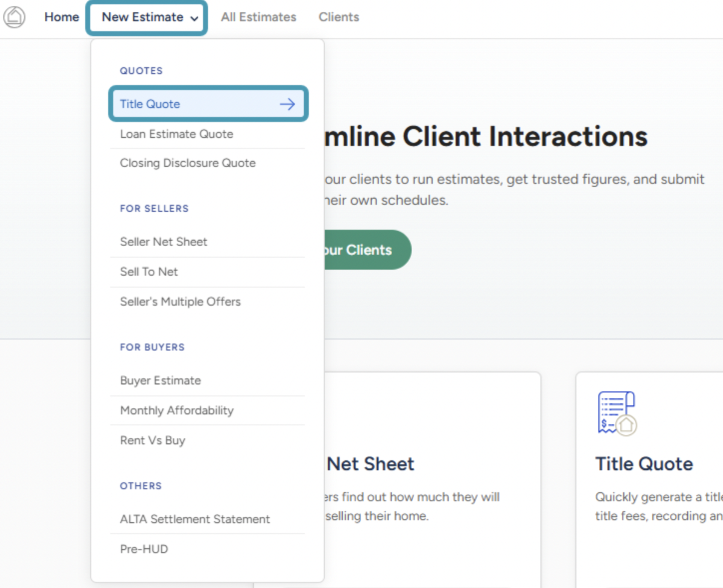This screenshot has height=588, width=723.
Task: Open Seller Net Sheet menu item
Action: 163,242
